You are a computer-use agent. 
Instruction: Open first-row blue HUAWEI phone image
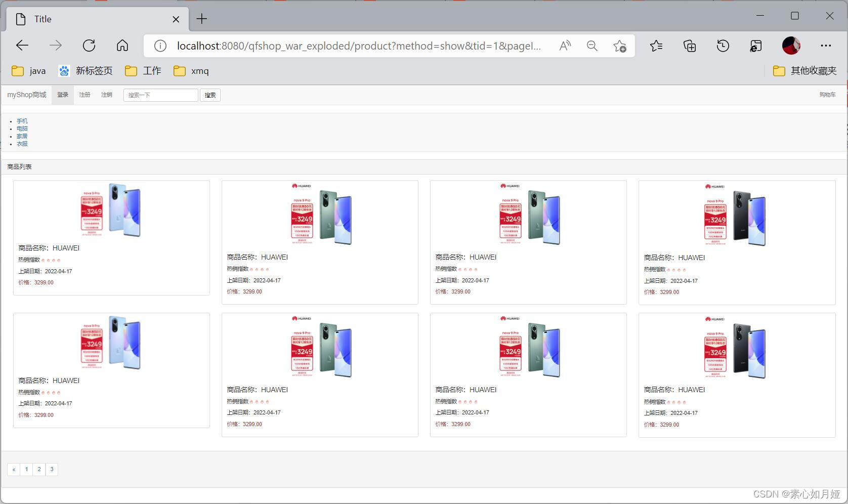(x=111, y=211)
